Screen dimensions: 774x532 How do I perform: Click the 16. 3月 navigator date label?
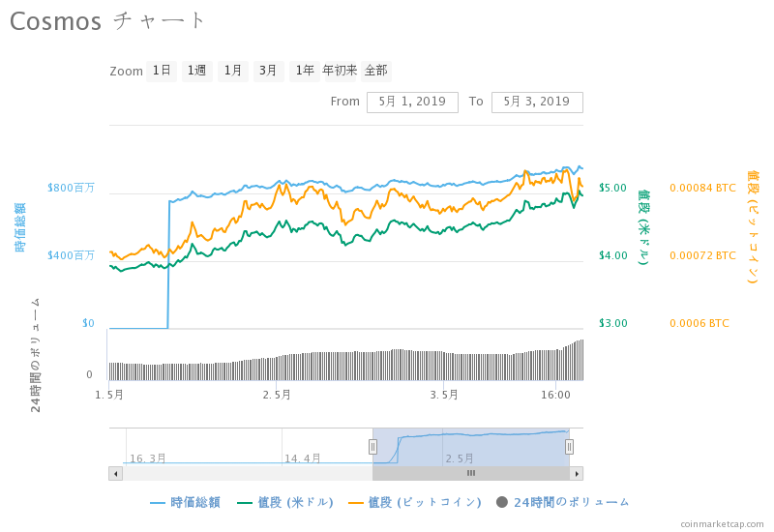click(148, 458)
